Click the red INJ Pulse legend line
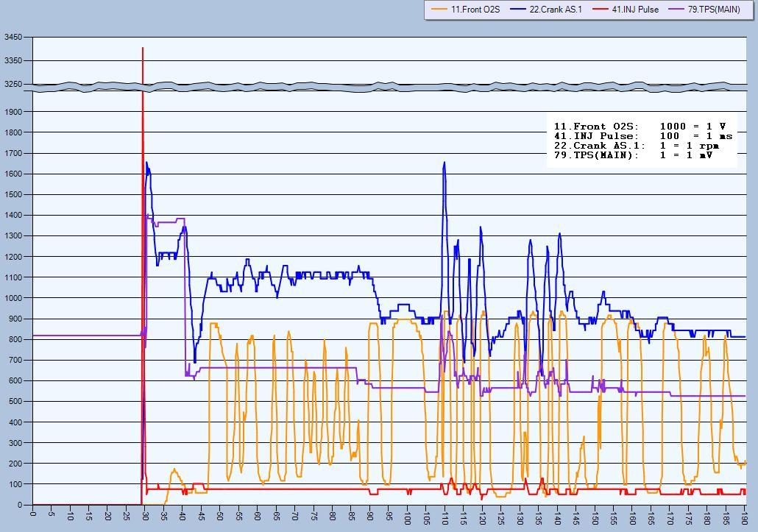 coord(600,9)
